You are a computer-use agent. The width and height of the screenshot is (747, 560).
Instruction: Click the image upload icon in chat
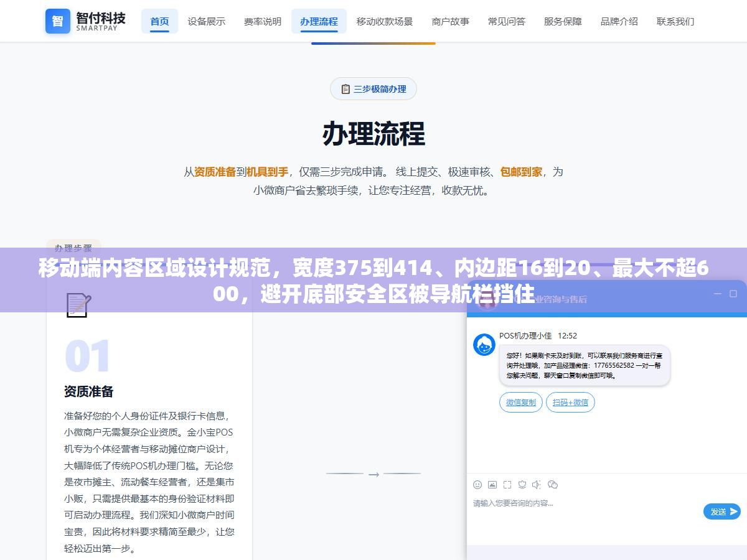click(492, 485)
